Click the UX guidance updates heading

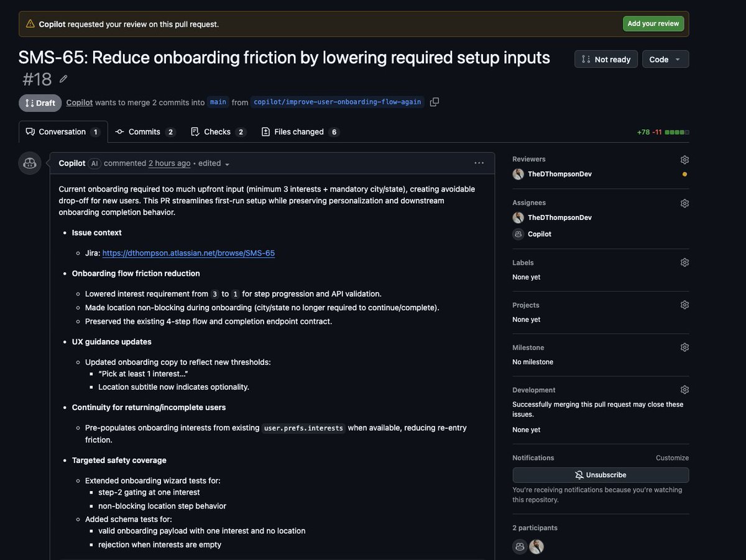point(112,342)
